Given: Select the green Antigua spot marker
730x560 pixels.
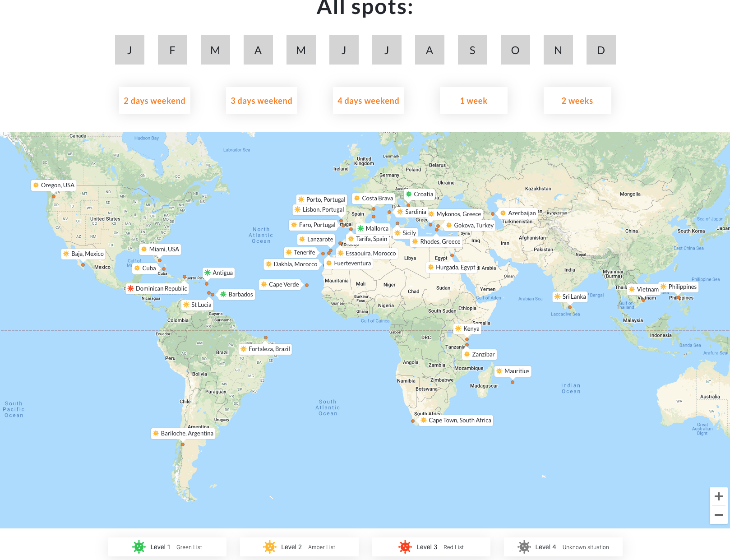Looking at the screenshot, I should [x=218, y=273].
